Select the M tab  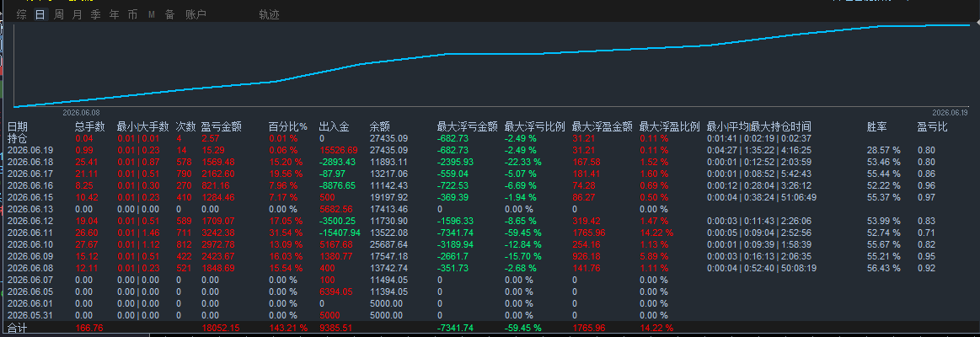(x=151, y=15)
